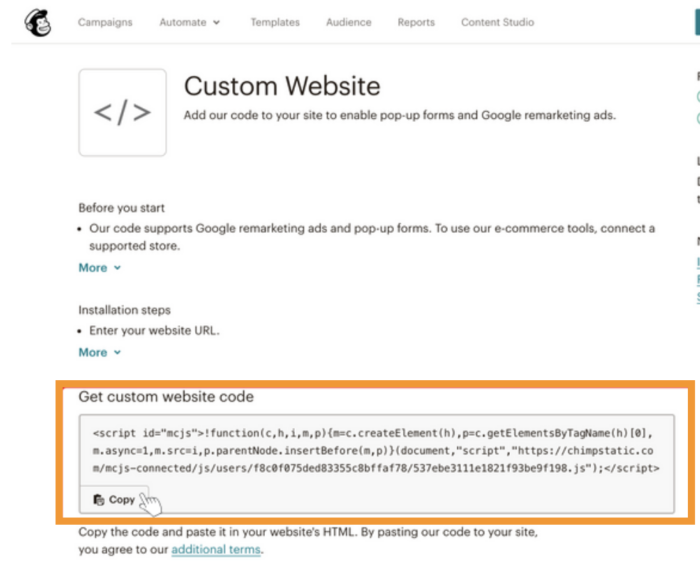
Task: Click the 'Before you start' heading
Action: (121, 208)
